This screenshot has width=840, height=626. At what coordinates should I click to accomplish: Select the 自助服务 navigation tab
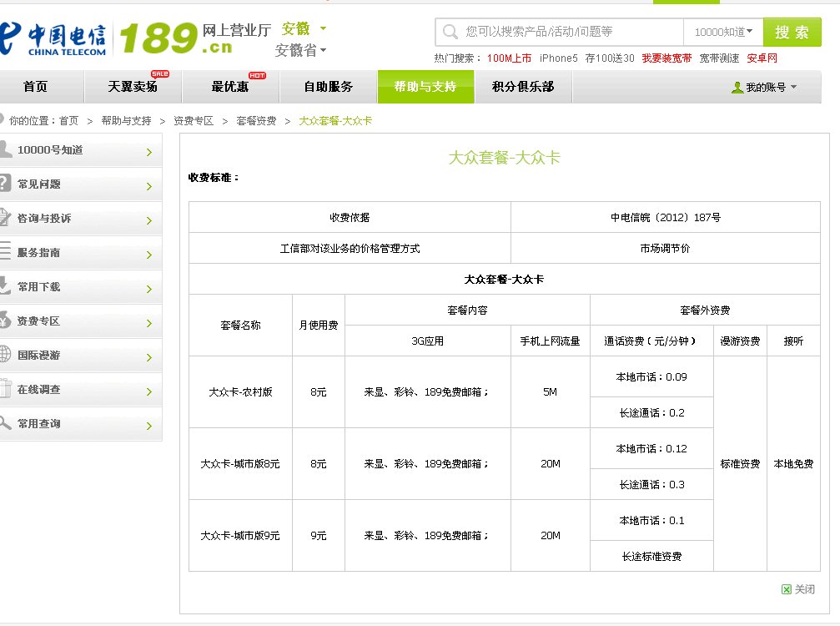click(x=329, y=86)
